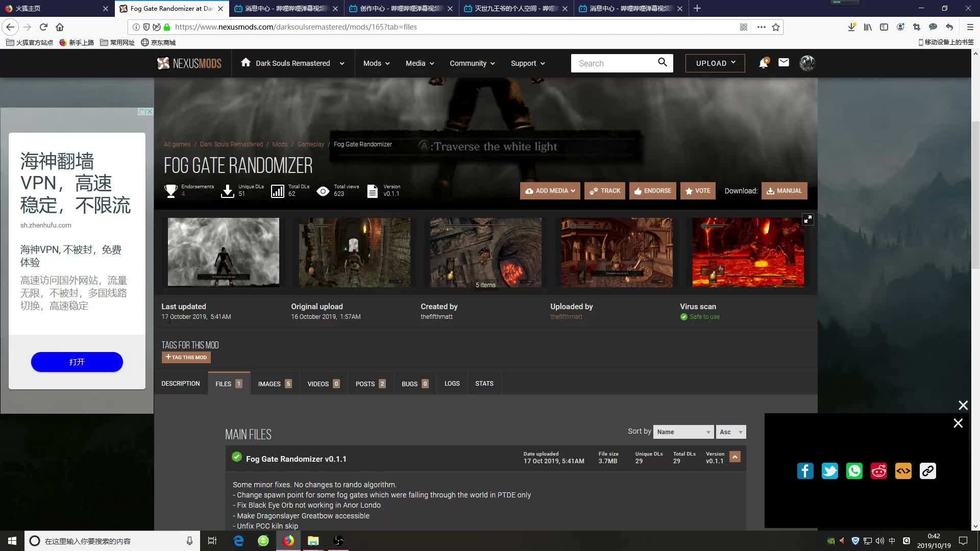Click the TRACK button

point(604,191)
